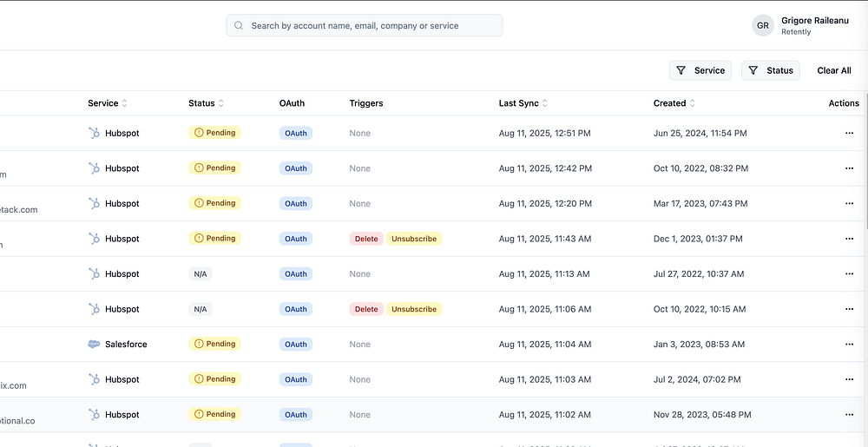Open the Status filter dropdown
868x447 pixels.
click(771, 70)
